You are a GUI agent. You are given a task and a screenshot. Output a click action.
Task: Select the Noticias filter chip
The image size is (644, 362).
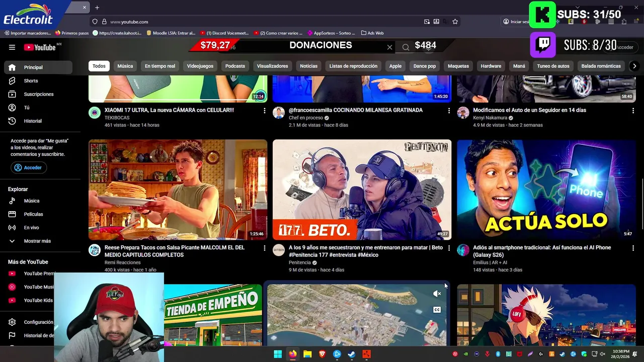pos(308,66)
